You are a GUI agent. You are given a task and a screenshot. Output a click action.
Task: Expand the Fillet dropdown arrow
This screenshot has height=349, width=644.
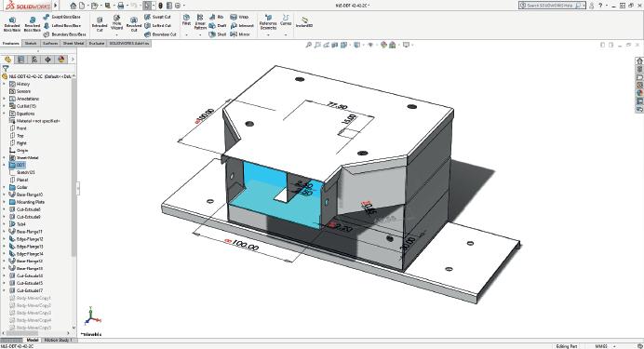pyautogui.click(x=186, y=35)
